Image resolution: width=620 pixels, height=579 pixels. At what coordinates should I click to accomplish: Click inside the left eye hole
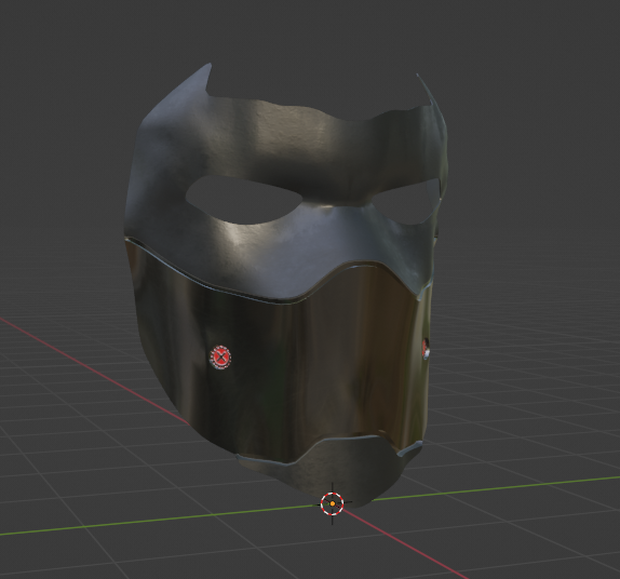pyautogui.click(x=240, y=201)
